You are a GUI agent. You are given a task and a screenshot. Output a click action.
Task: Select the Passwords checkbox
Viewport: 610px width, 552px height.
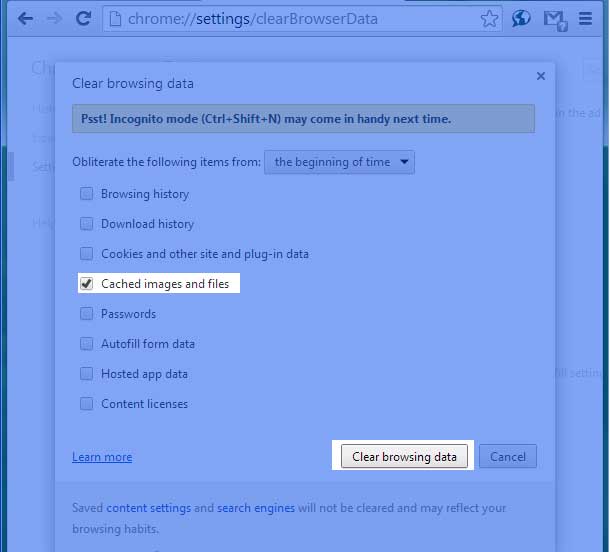(x=86, y=314)
